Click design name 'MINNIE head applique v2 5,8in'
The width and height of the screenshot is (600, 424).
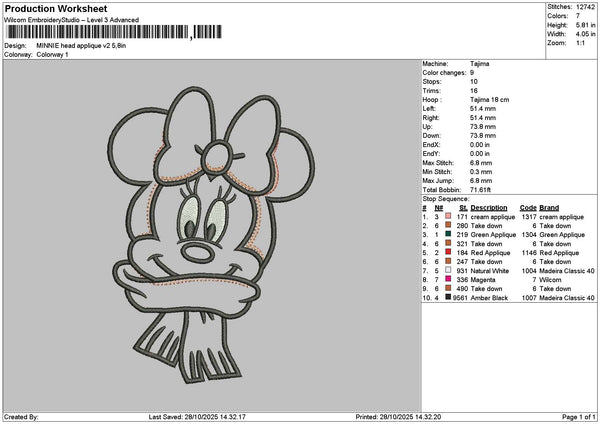pos(81,46)
